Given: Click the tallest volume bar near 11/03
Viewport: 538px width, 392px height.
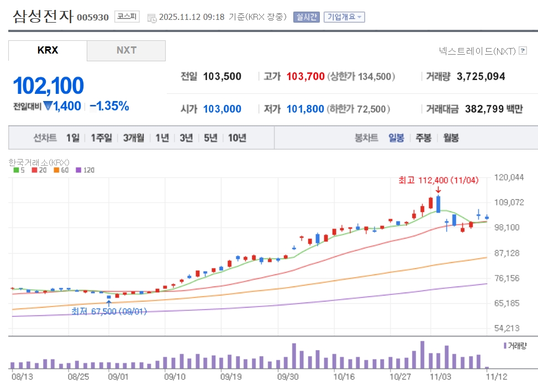Looking at the screenshot, I should (422, 355).
